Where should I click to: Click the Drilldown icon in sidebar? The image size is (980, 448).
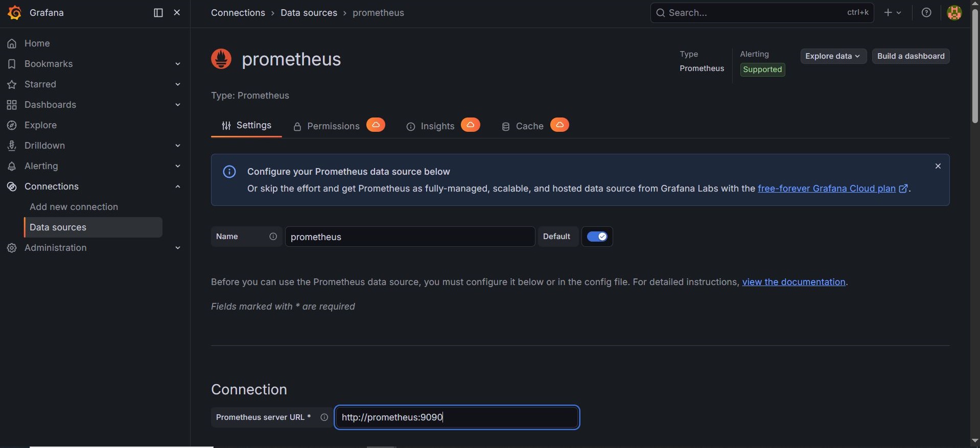12,146
